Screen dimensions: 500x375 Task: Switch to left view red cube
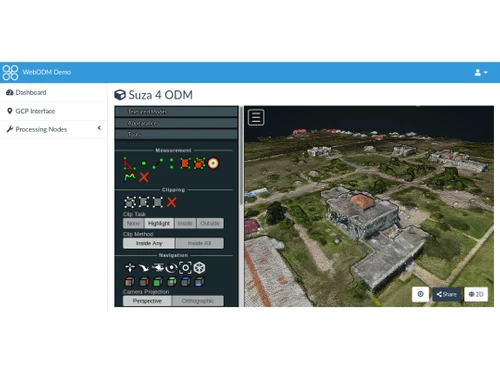pos(129,282)
